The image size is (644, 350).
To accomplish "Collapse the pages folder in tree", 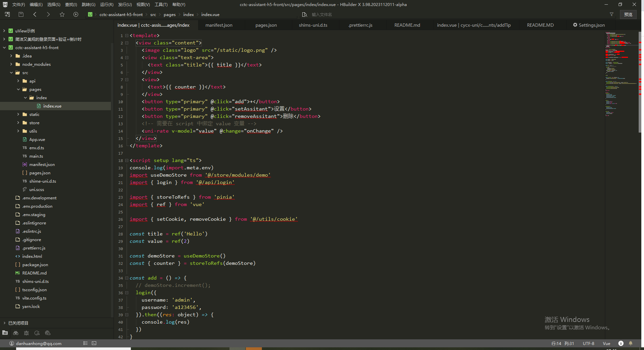I will point(18,90).
